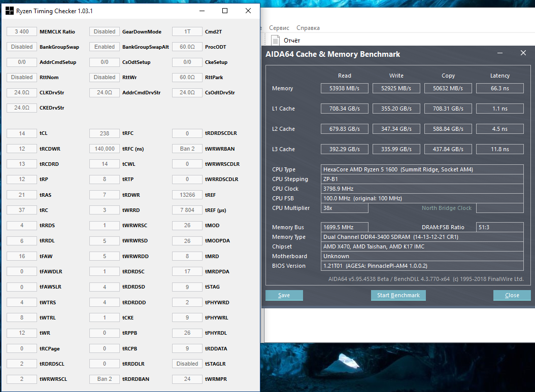Click the CPU Multiplier 38x field
Screen dimensions: 535x392
tap(344, 208)
